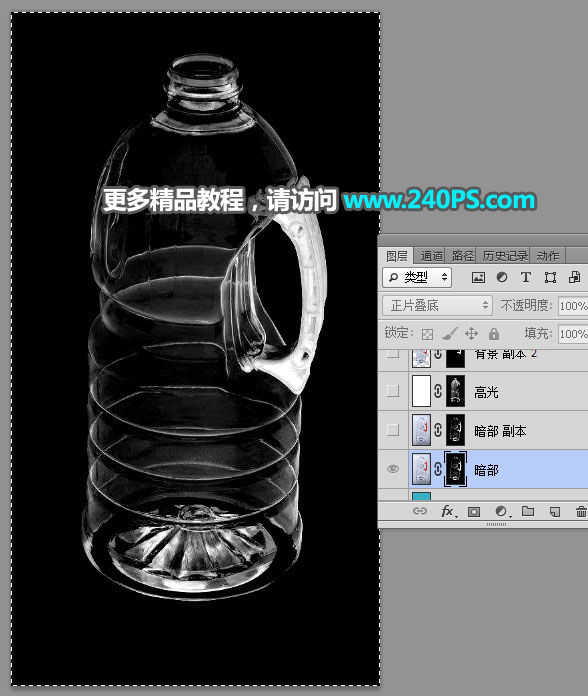The height and width of the screenshot is (696, 588).
Task: Switch to the 图层 tab
Action: tap(396, 256)
